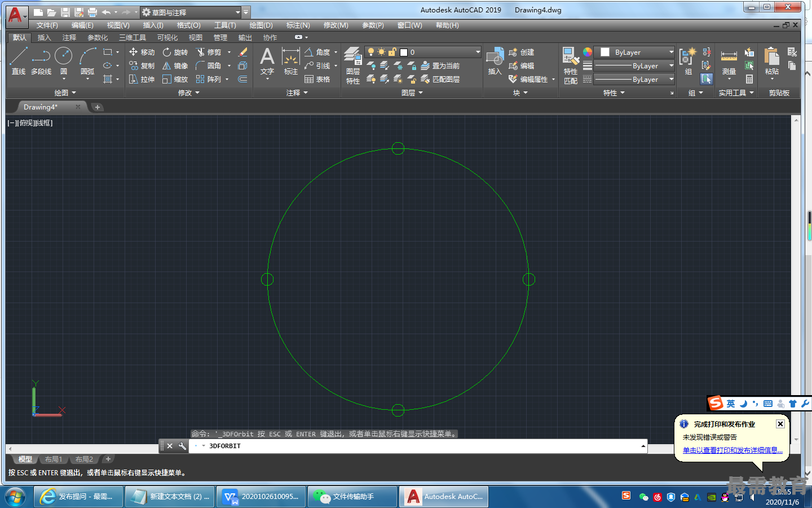812x508 pixels.
Task: Click the 旋转 (Rotate) tool
Action: tap(175, 52)
